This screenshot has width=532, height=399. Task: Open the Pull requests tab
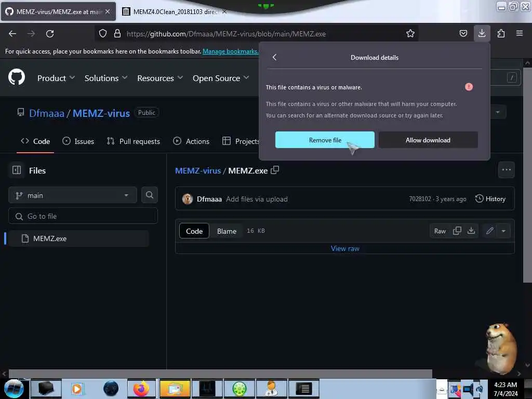pyautogui.click(x=133, y=141)
